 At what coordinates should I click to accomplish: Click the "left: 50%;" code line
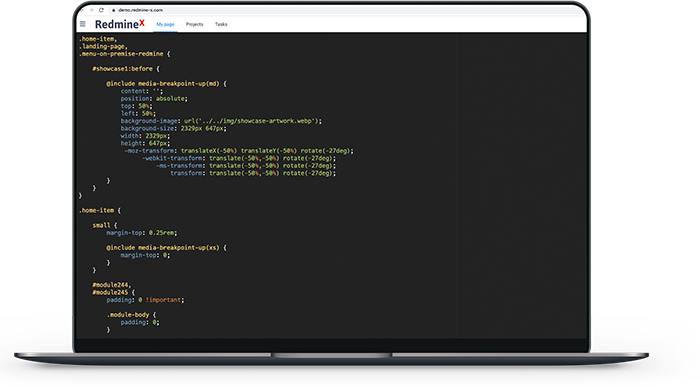point(138,113)
